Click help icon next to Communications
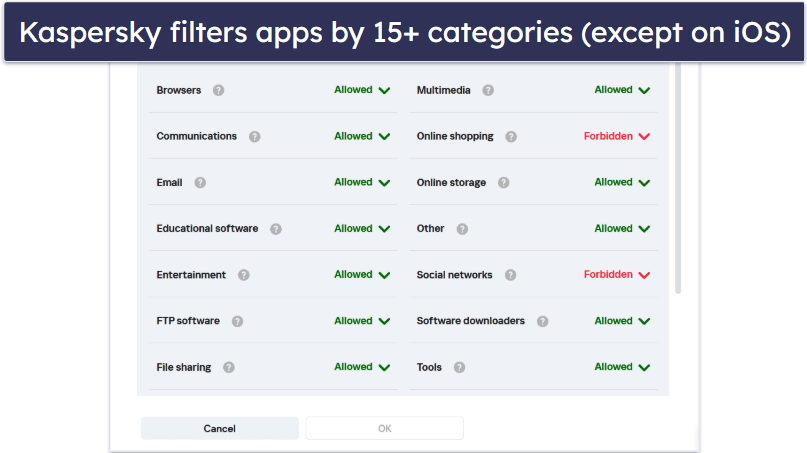Screen dimensions: 807x453 tap(254, 136)
